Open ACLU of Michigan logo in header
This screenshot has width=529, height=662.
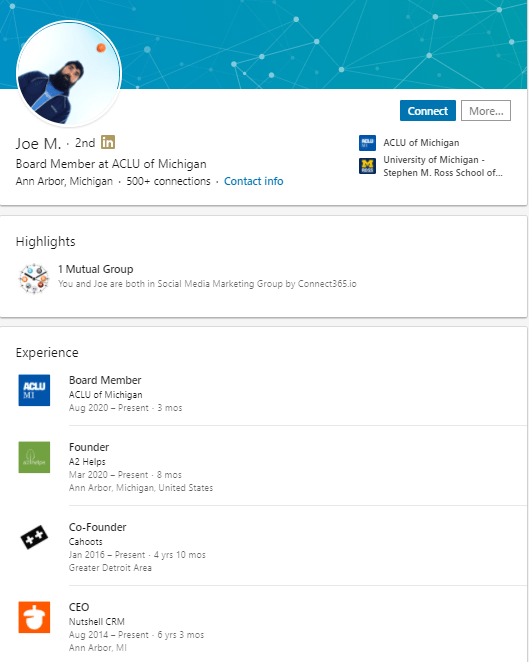(x=367, y=143)
